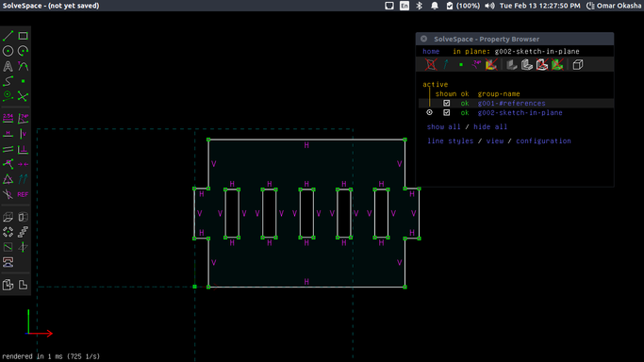Open the volume control icon
Viewport: 644px width, 362px height.
(489, 6)
